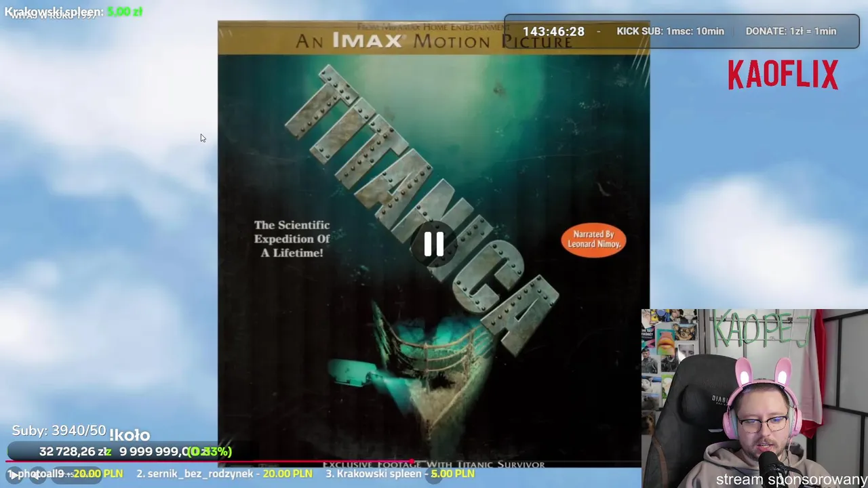
Task: Click the Titanica IMAX cover image
Action: pyautogui.click(x=433, y=244)
